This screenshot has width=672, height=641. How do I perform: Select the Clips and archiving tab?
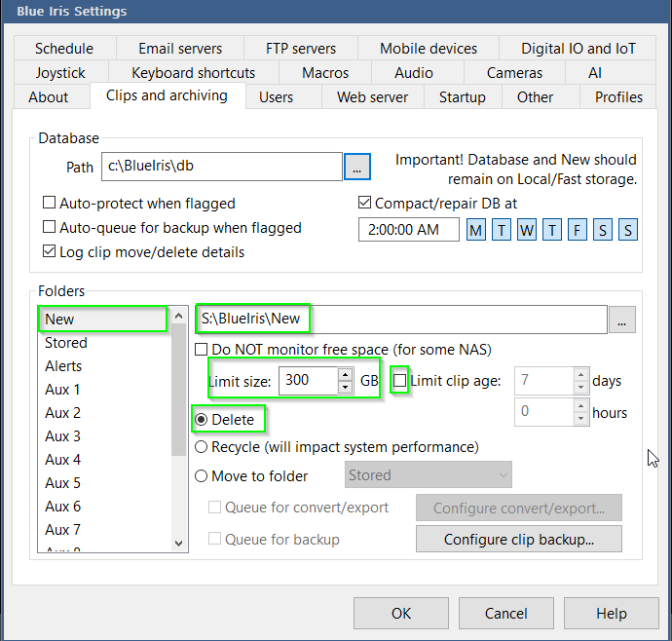[x=168, y=95]
